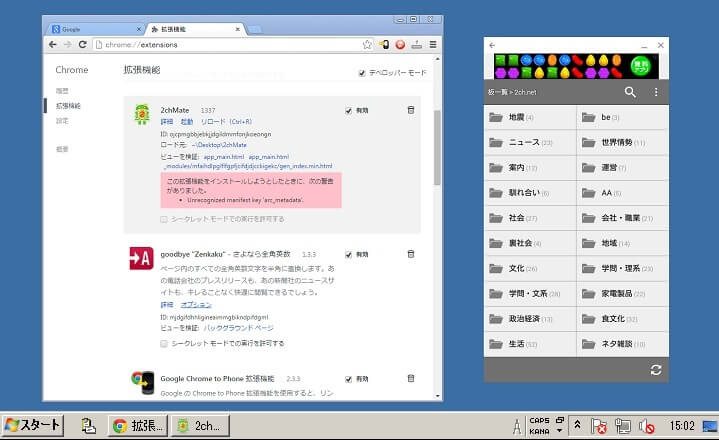Delete goodbye Zenkaku with its trash icon
The image size is (719, 440).
pyautogui.click(x=411, y=254)
